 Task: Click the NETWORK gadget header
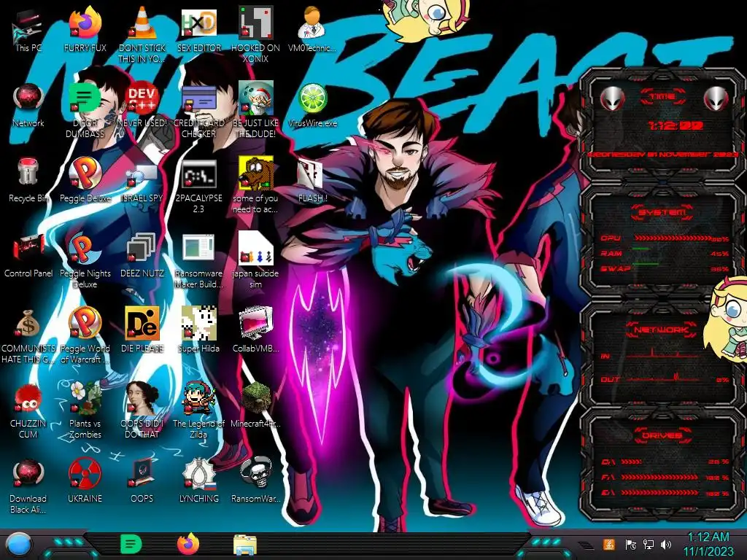662,330
